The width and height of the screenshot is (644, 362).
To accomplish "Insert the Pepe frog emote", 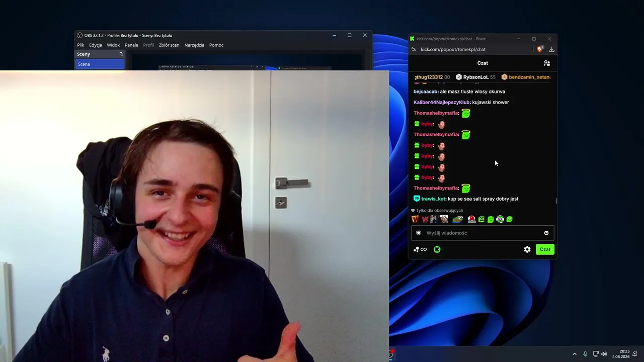I will pos(457,219).
